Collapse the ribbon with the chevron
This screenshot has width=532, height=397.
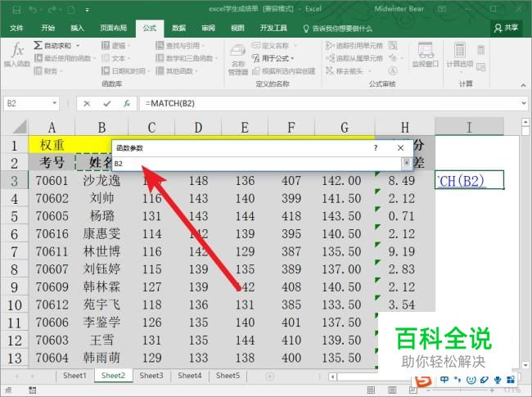pyautogui.click(x=523, y=85)
